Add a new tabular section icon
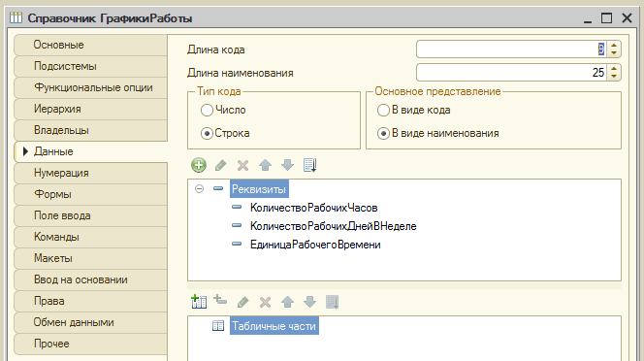 click(199, 302)
